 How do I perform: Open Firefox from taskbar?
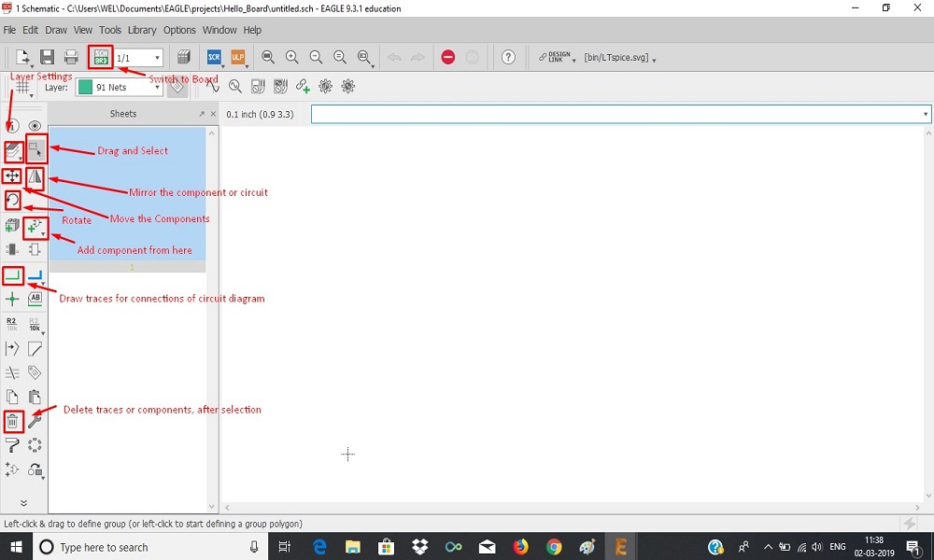(x=520, y=547)
